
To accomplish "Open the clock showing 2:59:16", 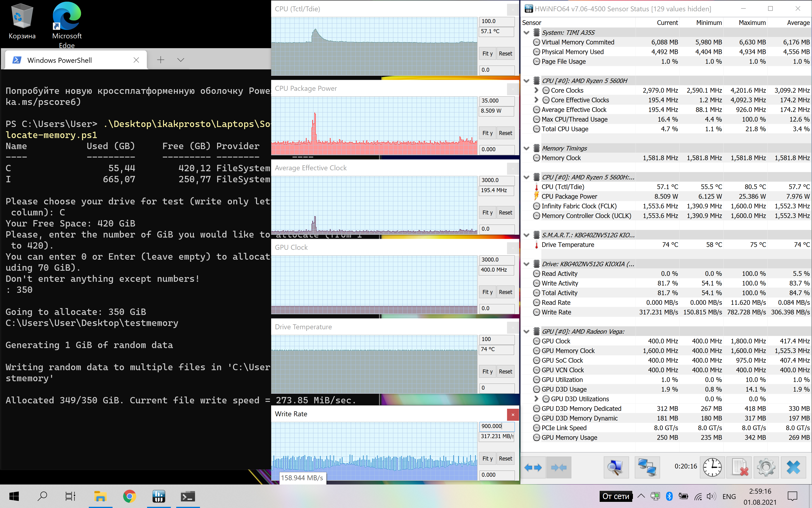I will click(760, 496).
